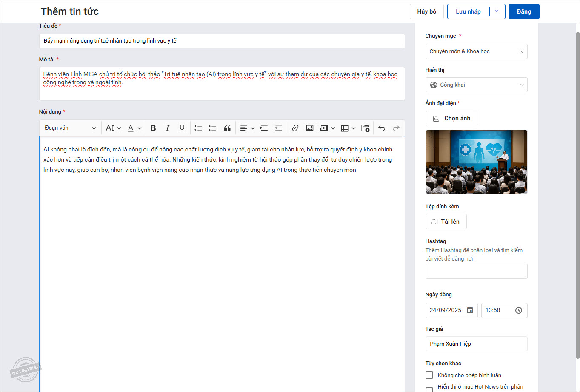Toggle bold formatting in the editor toolbar

[153, 128]
